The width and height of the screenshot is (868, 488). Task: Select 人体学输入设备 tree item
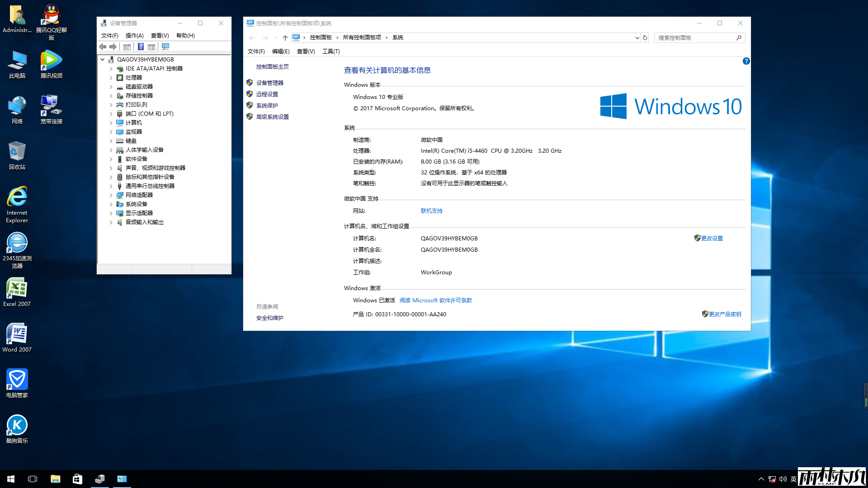144,150
